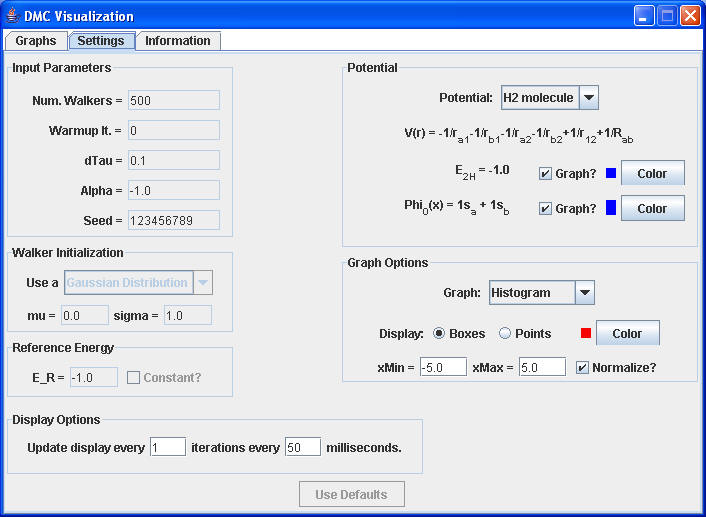The width and height of the screenshot is (706, 517).
Task: Click the Color button for E2H
Action: tap(652, 173)
